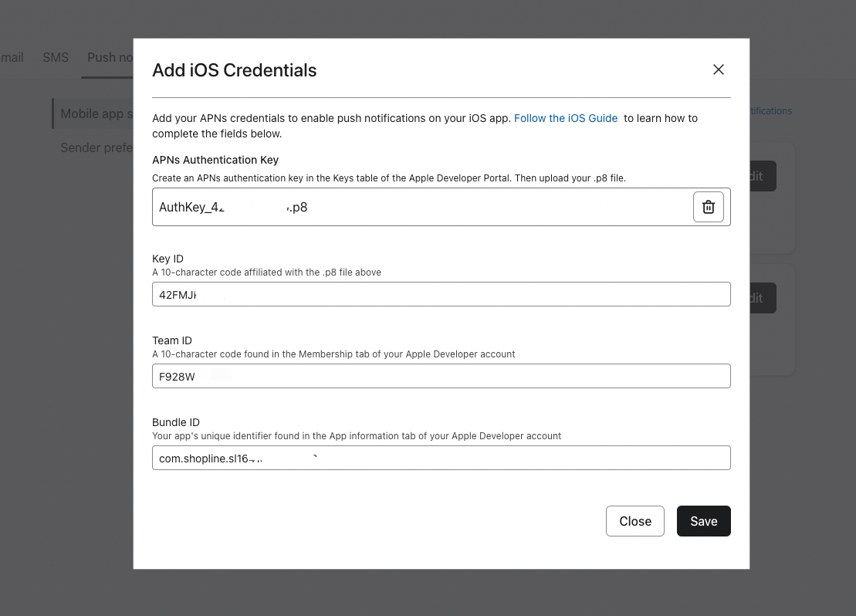The height and width of the screenshot is (616, 856).
Task: Delete the uploaded AuthKey .p8 file
Action: 708,206
